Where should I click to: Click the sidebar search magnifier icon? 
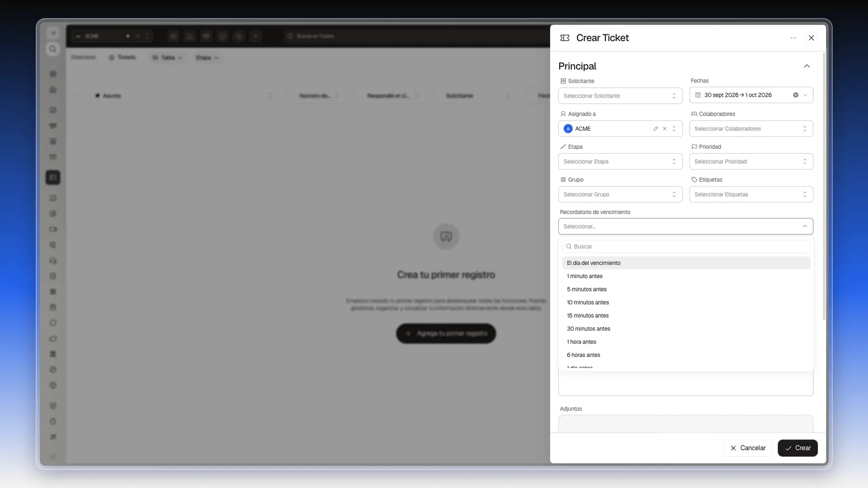pos(53,49)
